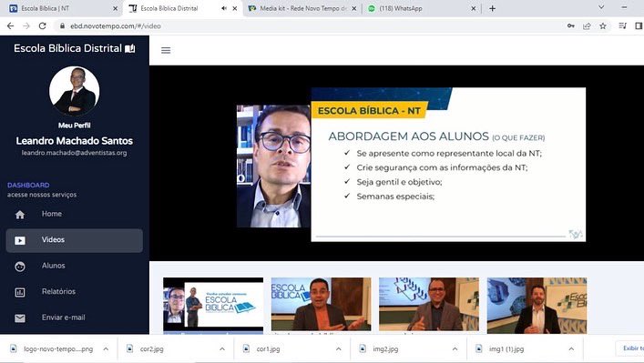Open the Home menu item
This screenshot has height=363, width=644.
75,214
